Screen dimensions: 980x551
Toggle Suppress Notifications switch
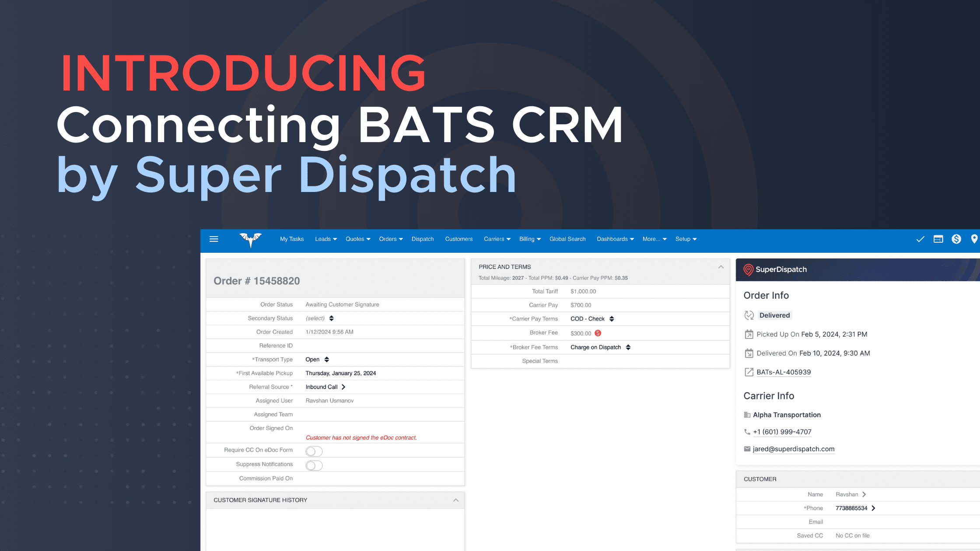[314, 465]
